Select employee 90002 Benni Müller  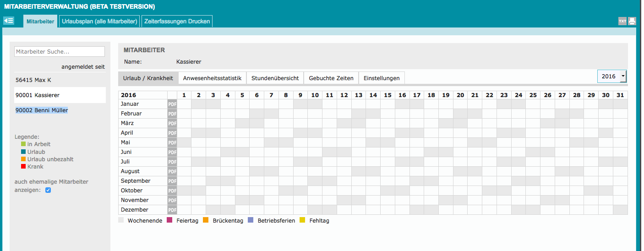coord(42,110)
